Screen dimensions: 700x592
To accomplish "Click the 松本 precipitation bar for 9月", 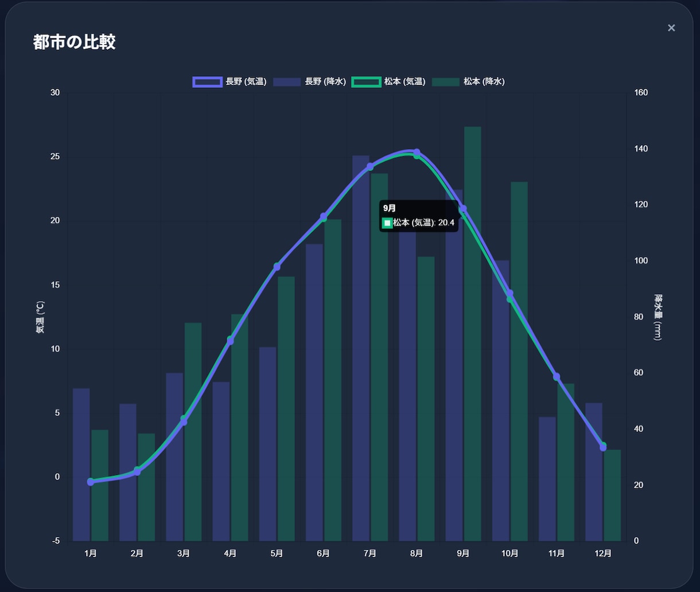I will click(473, 334).
